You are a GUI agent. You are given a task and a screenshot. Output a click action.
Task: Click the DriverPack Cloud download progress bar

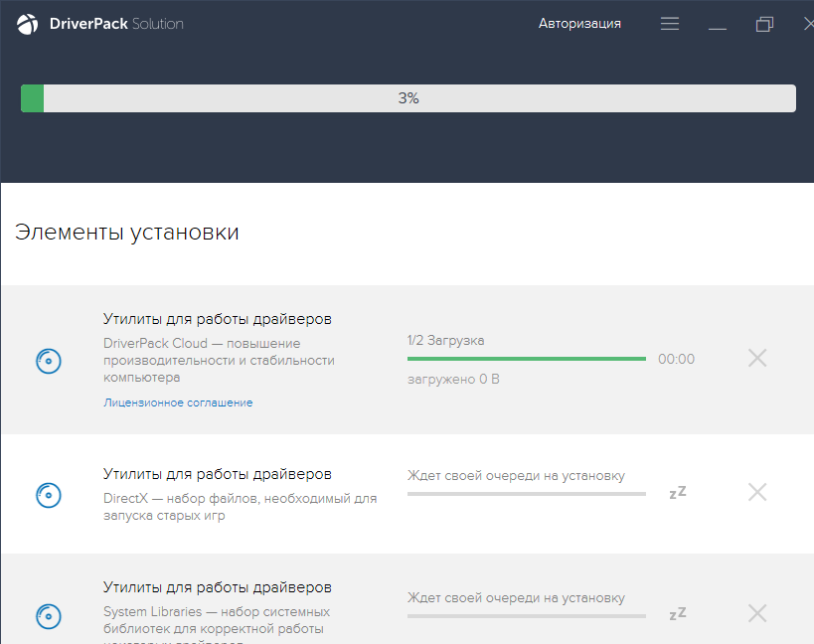coord(526,359)
